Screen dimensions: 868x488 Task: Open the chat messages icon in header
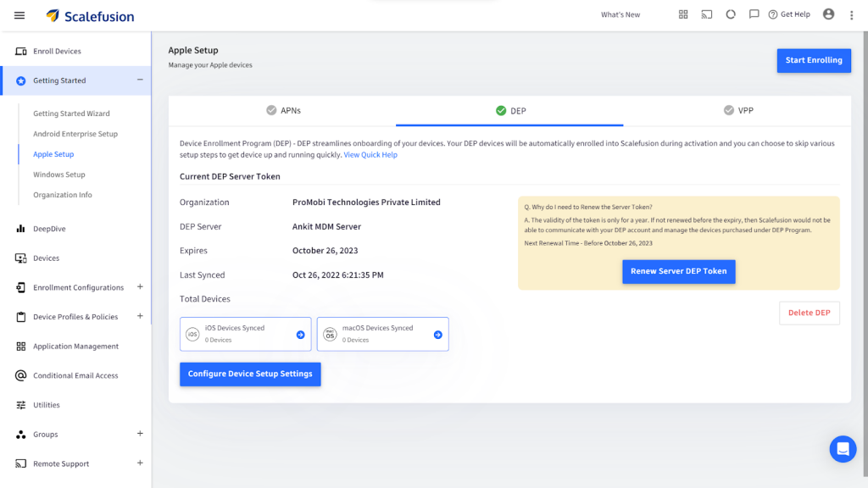point(754,14)
